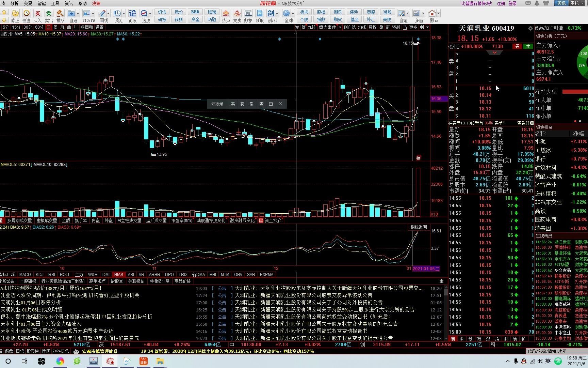588x368 pixels.
Task: Click the 注册 register link
Action: point(501,3)
